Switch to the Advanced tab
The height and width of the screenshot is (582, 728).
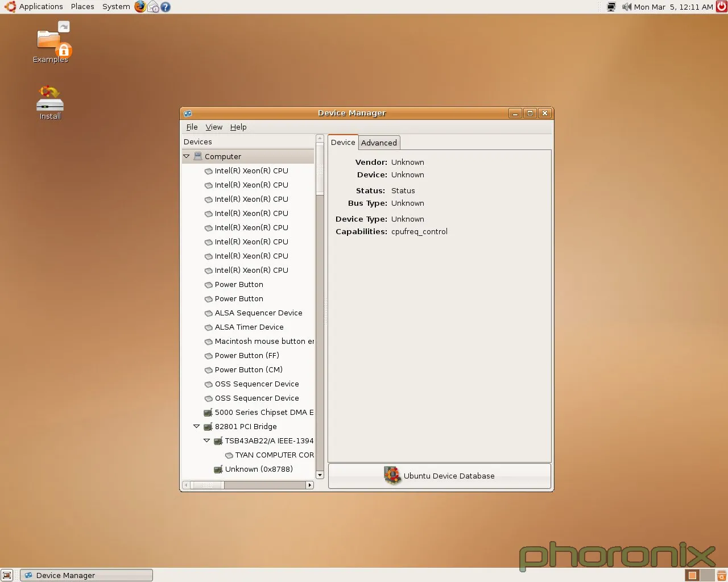coord(379,143)
